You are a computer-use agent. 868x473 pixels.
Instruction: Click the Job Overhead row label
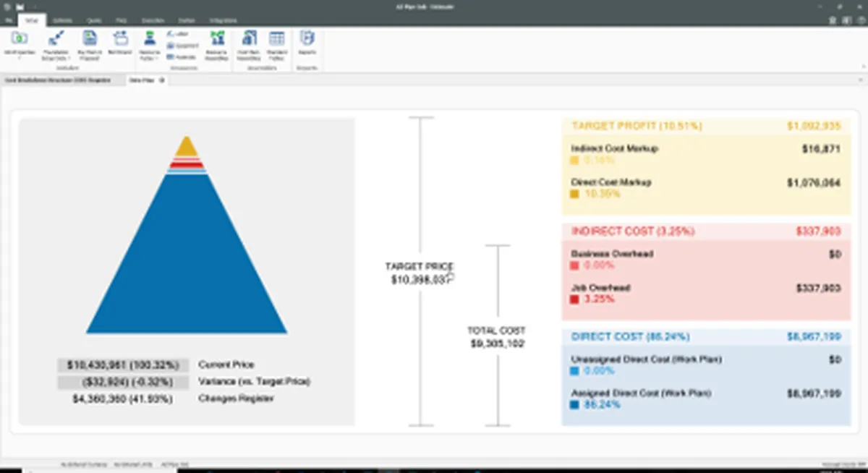pyautogui.click(x=600, y=288)
